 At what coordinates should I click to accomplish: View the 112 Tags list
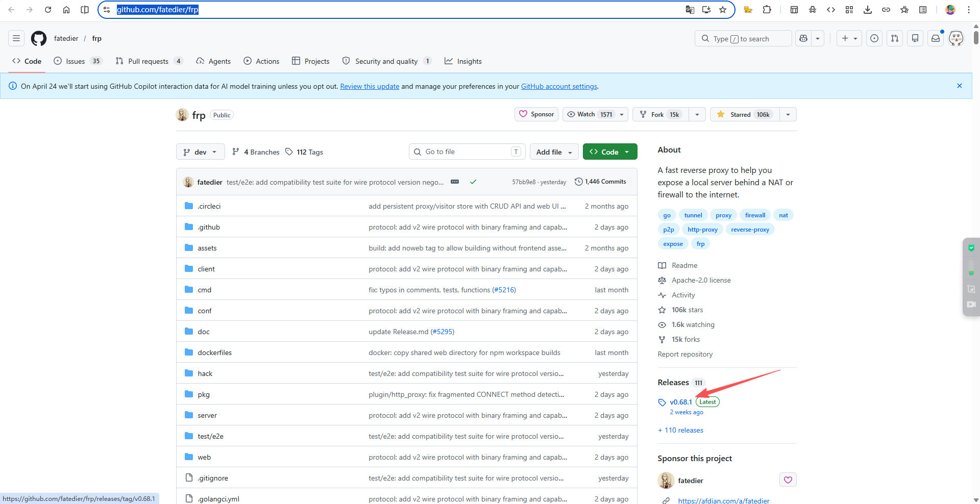304,152
